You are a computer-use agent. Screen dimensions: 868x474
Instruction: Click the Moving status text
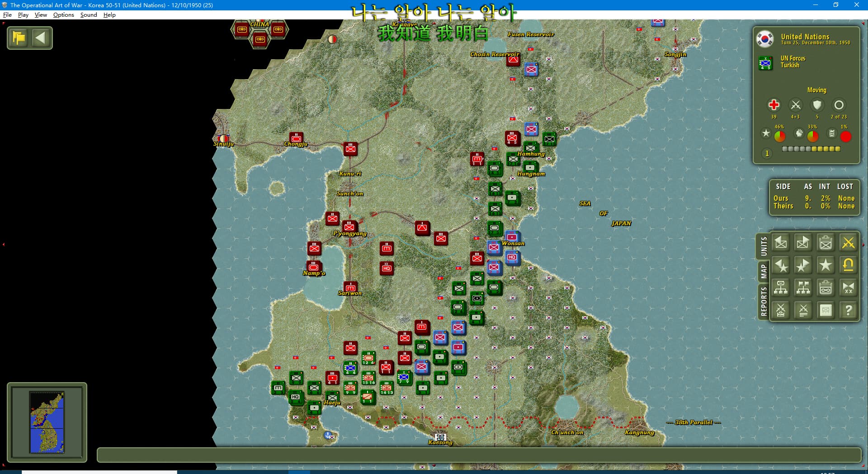(x=816, y=90)
